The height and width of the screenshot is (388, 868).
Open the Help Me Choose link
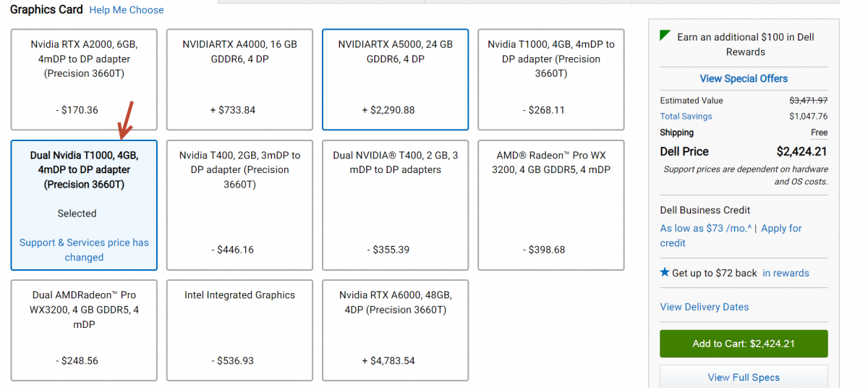(127, 10)
